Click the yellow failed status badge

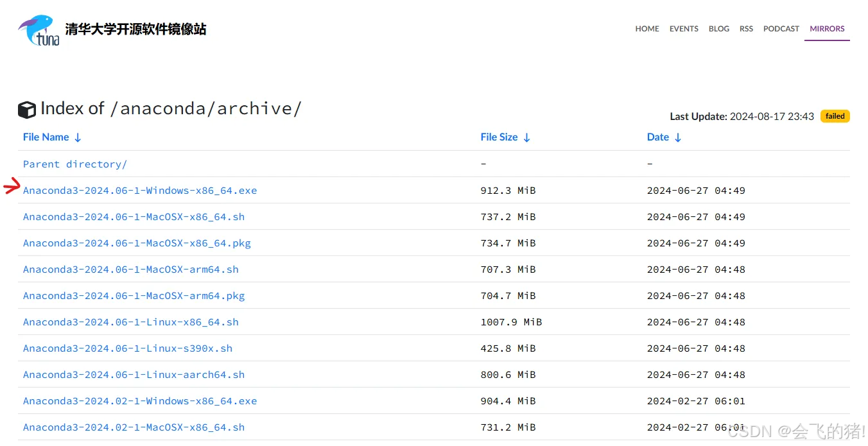835,116
